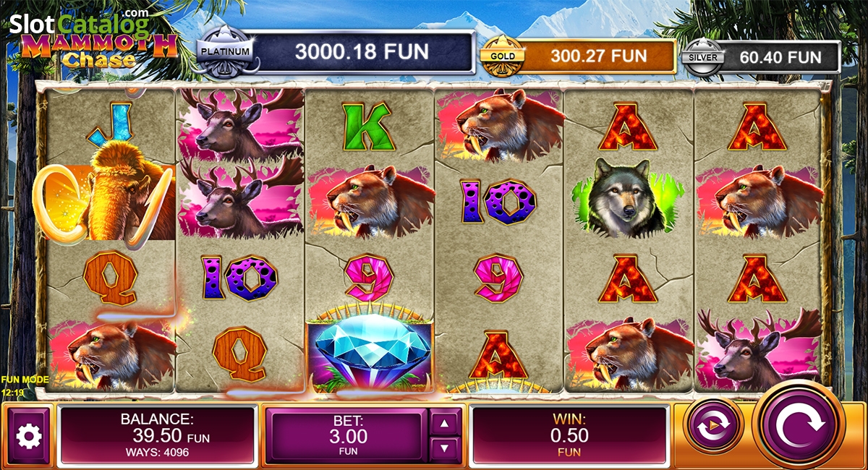Click the platinum jackpot amount 3000.18 FUN
The width and height of the screenshot is (868, 470).
tap(362, 52)
